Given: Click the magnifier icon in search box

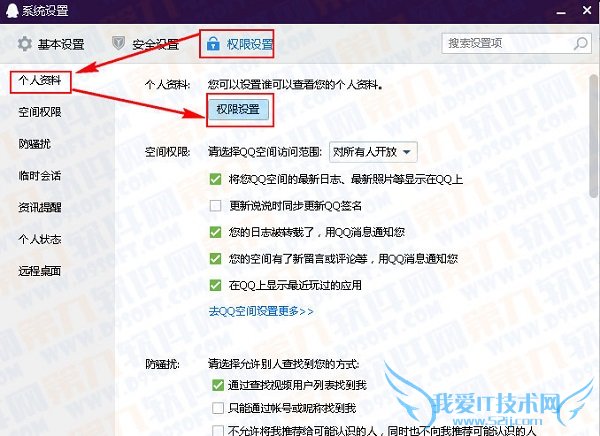Looking at the screenshot, I should tap(580, 43).
